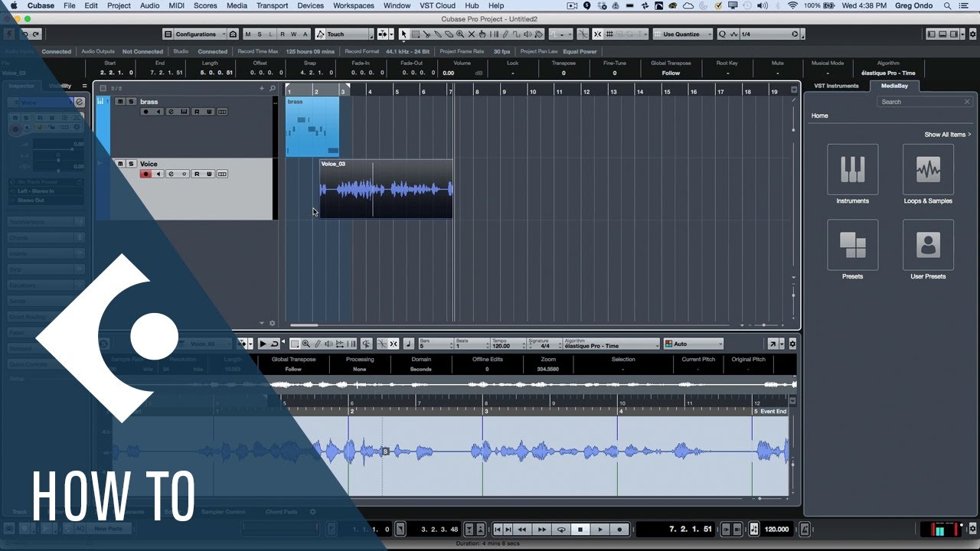Screen dimensions: 980x551
Task: Open the transport bar setup gear
Action: (973, 529)
